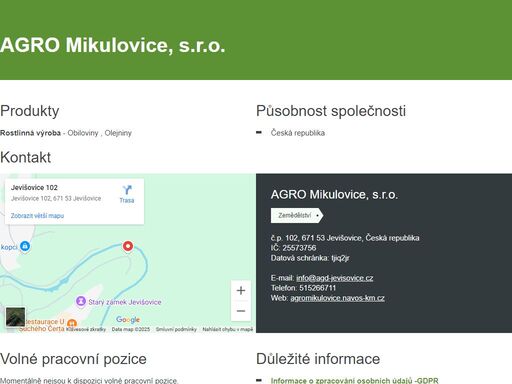Viewport: 512px width, 384px height.
Task: Zoom out the map with minus
Action: click(x=241, y=311)
